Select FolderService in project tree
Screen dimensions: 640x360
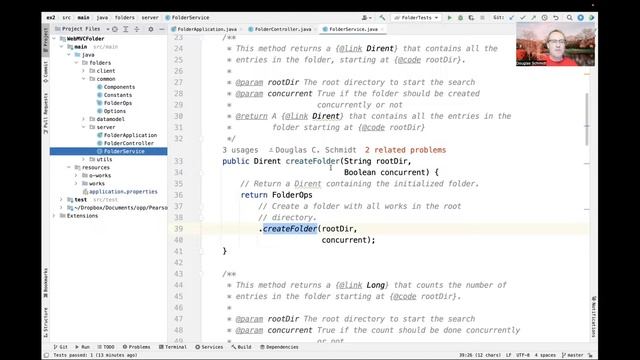coord(109,151)
